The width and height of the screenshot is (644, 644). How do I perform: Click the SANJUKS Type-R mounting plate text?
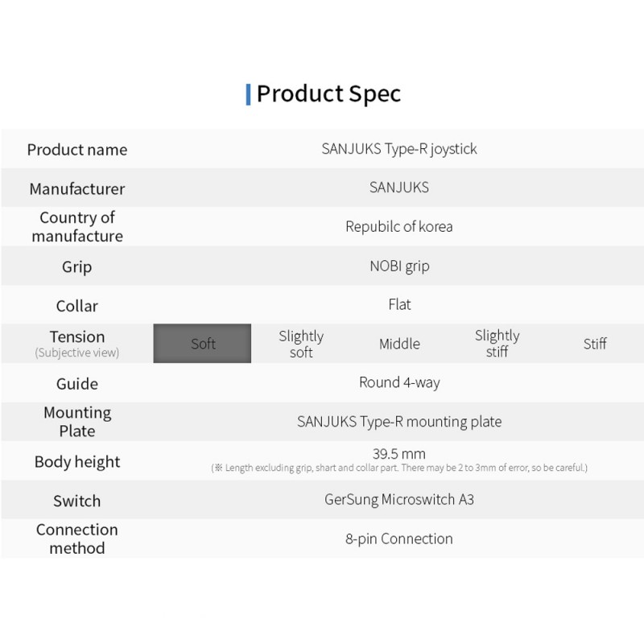[399, 422]
